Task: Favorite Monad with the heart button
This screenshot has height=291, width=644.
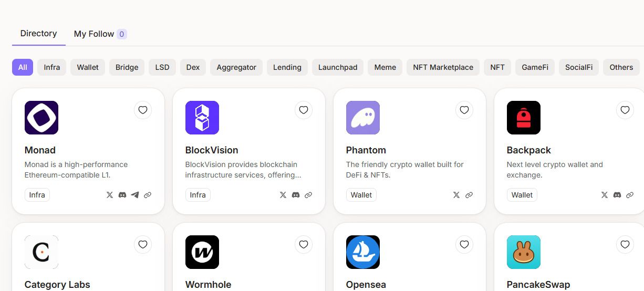Action: pyautogui.click(x=143, y=110)
